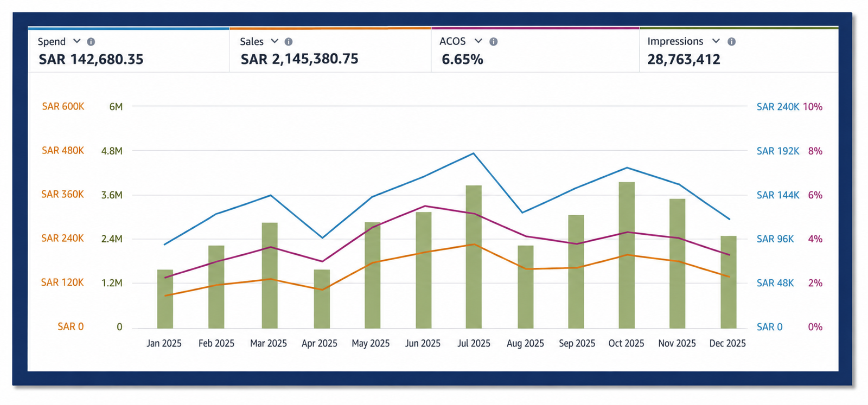Click the Oct 2025 axis label
Image resolution: width=868 pixels, height=405 pixels.
coord(627,343)
